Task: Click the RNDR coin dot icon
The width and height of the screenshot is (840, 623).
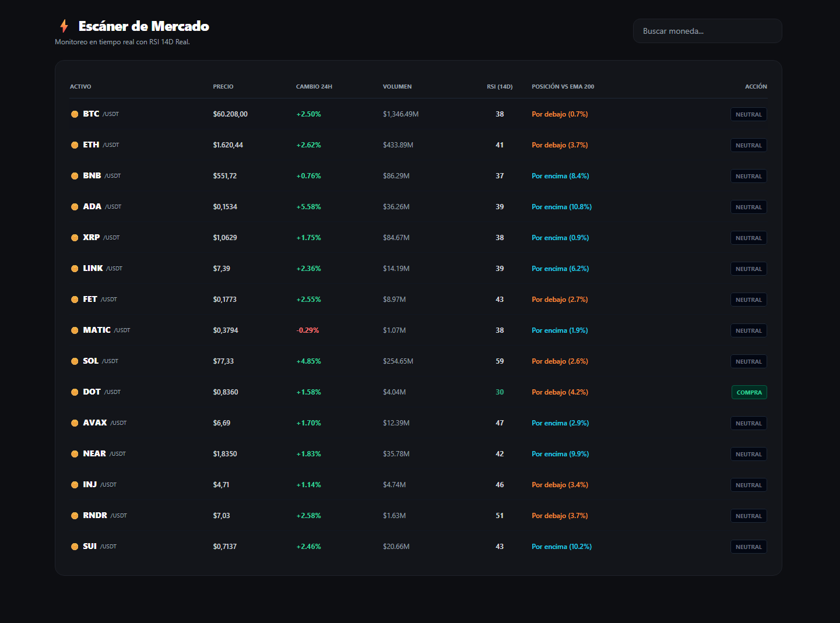Action: pyautogui.click(x=75, y=516)
